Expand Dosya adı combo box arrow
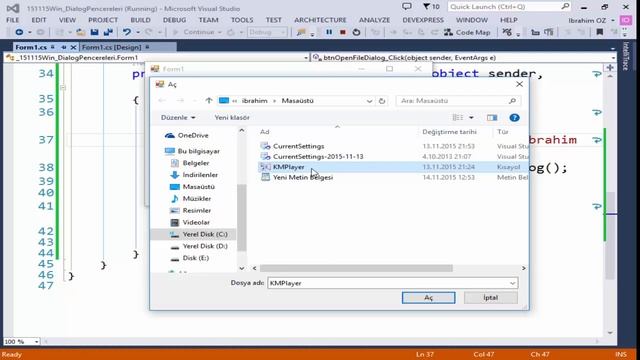 click(x=513, y=283)
